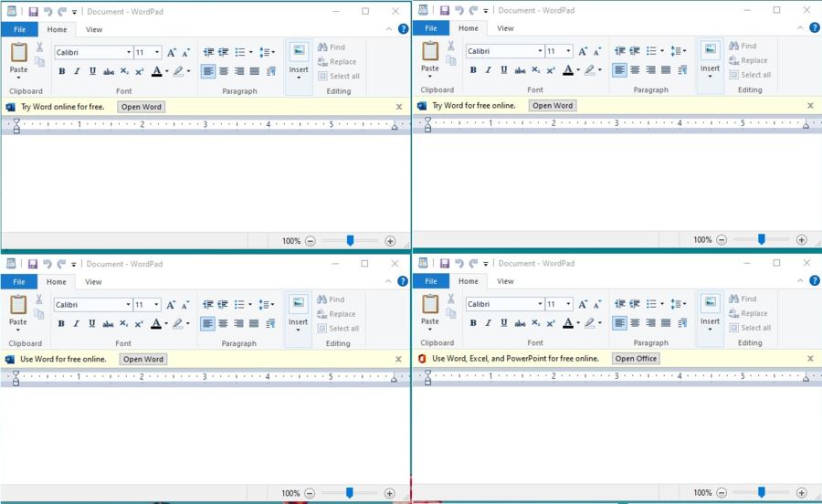Viewport: 822px width, 504px height.
Task: Toggle Italic in the 'Open Office' banner window
Action: click(488, 323)
